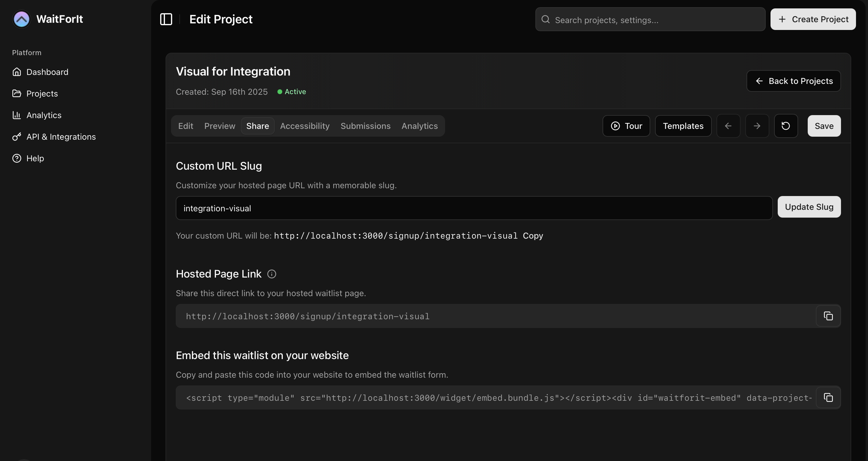Open the Preview tab
Viewport: 868px width, 461px height.
tap(219, 126)
